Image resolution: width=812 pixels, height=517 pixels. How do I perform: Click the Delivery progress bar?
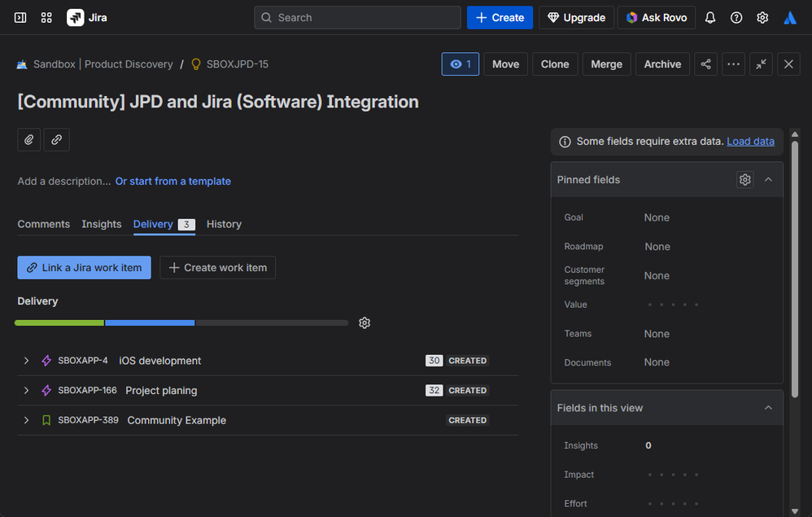pos(181,323)
